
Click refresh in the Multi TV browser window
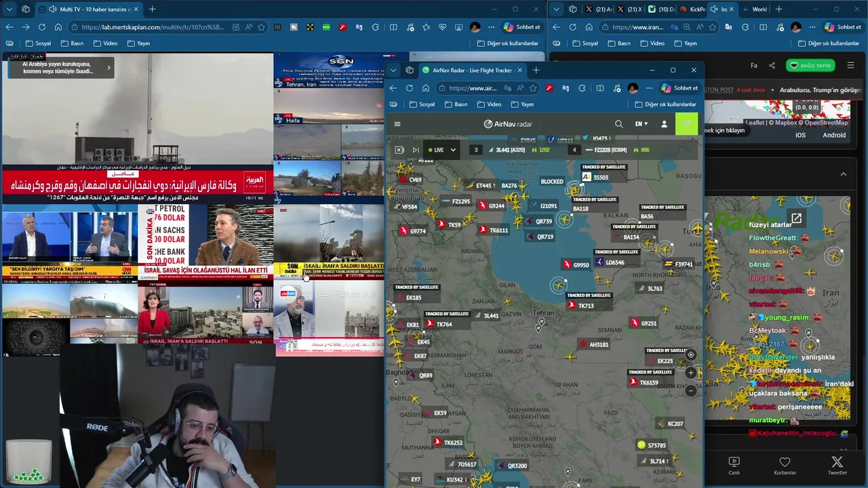coord(41,27)
